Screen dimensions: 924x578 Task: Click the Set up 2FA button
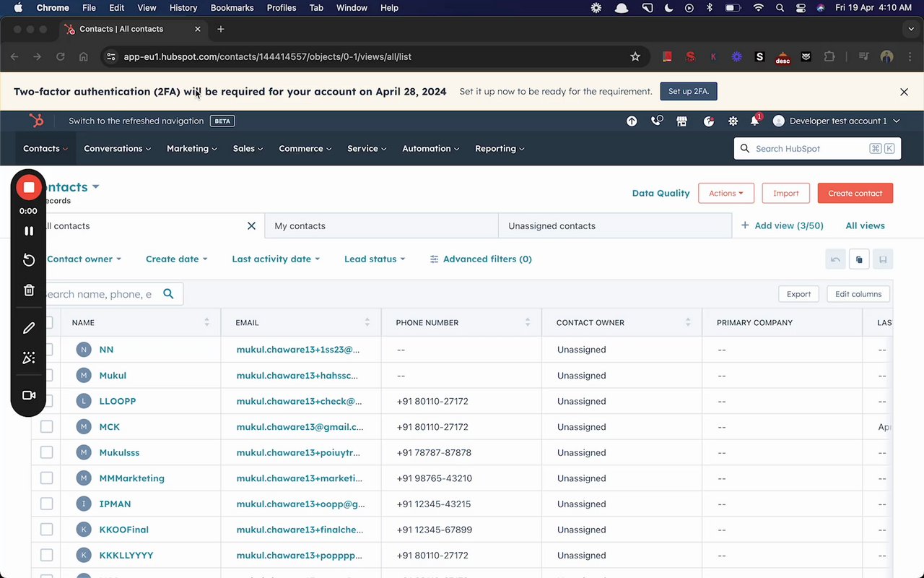click(x=689, y=92)
